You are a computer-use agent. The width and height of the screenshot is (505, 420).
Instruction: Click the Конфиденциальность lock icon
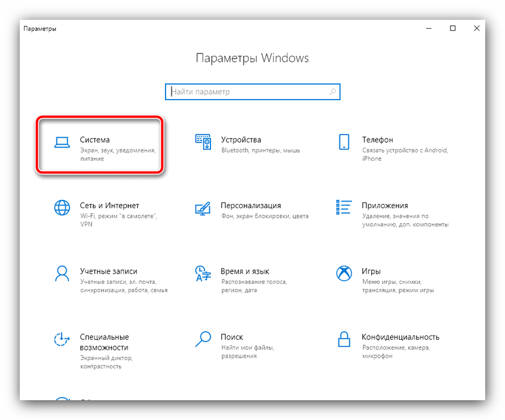(x=344, y=339)
